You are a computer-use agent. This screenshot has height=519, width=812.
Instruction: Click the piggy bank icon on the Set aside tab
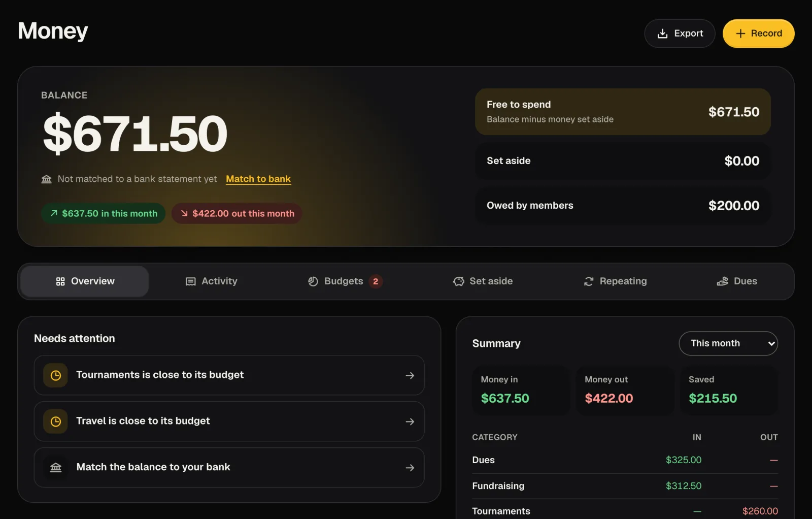459,281
